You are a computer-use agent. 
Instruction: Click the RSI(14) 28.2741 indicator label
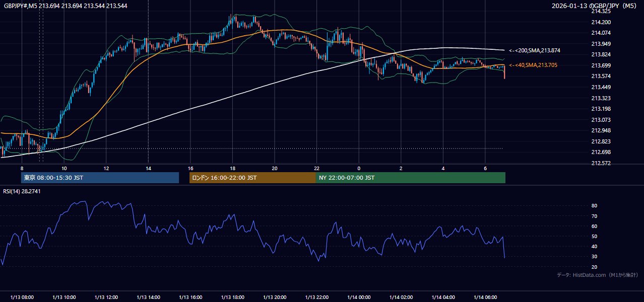(22, 191)
